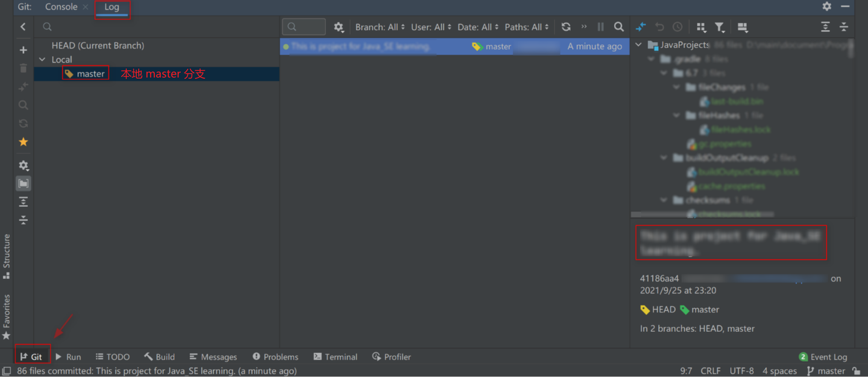Open the log view settings gear icon
This screenshot has width=868, height=377.
[339, 27]
